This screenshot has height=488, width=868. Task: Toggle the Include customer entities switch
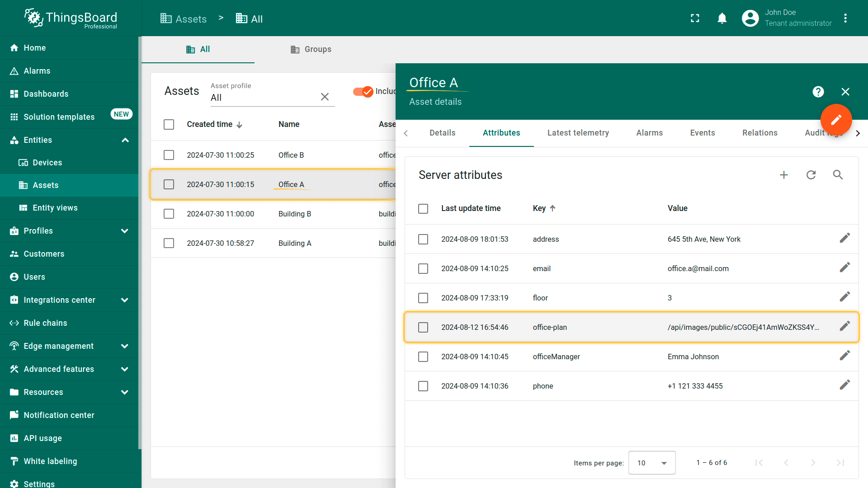click(363, 92)
